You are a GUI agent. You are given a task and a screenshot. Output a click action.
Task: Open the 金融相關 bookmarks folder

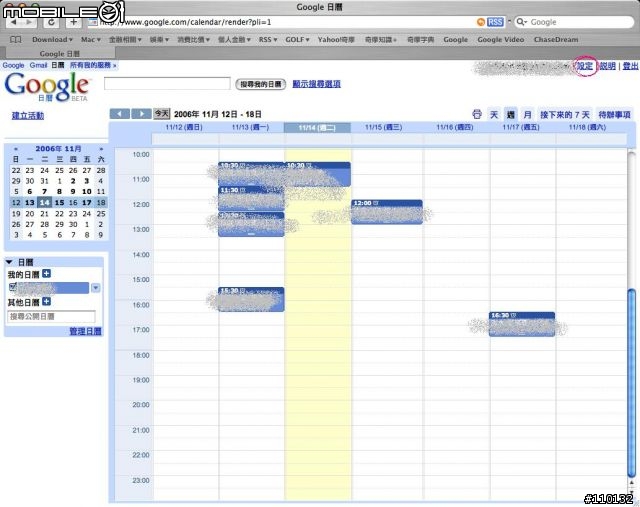click(125, 40)
